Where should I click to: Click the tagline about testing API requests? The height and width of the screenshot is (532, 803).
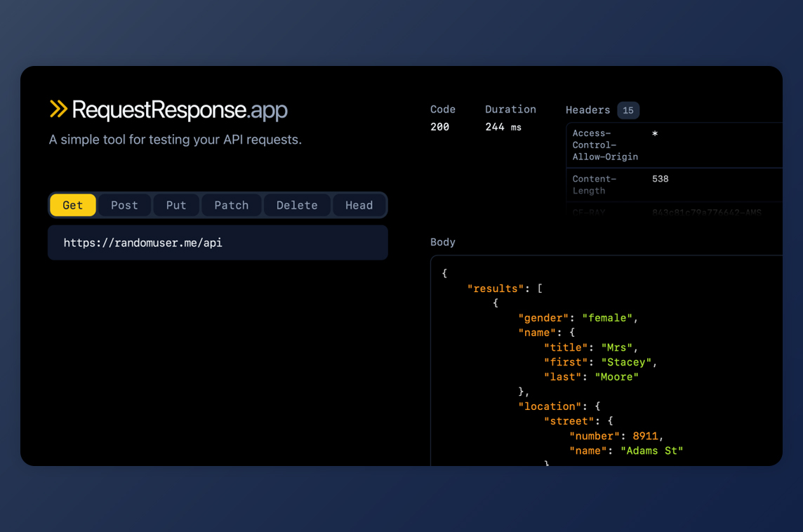(175, 140)
